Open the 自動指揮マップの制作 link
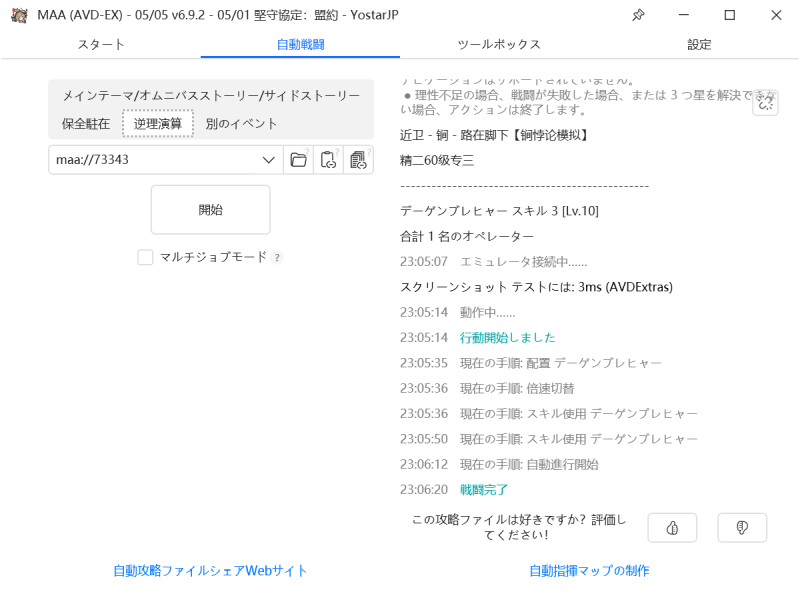The image size is (800, 600). [589, 570]
